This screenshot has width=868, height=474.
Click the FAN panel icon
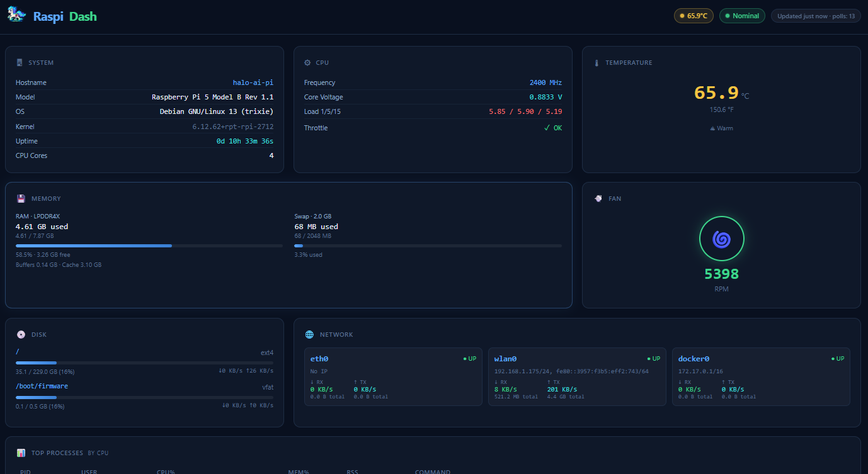coord(598,198)
